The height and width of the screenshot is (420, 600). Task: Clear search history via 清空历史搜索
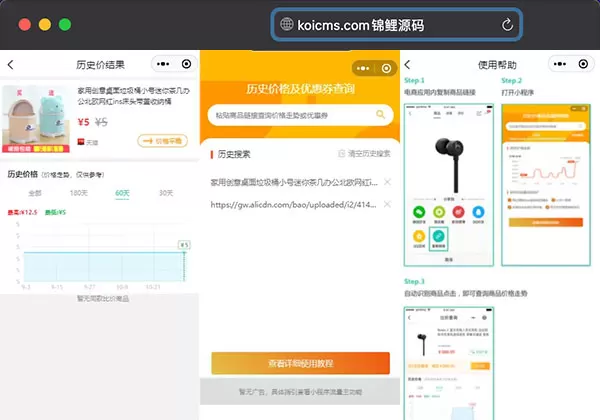click(x=364, y=154)
